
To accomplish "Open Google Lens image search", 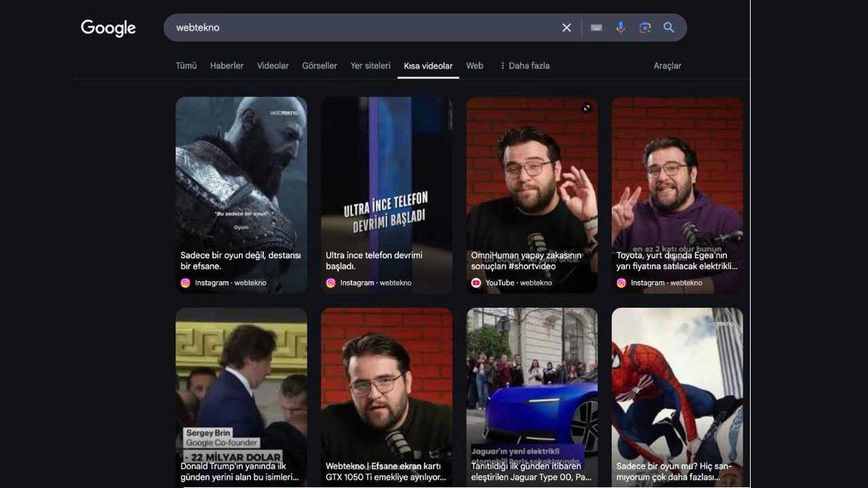I will tap(644, 27).
